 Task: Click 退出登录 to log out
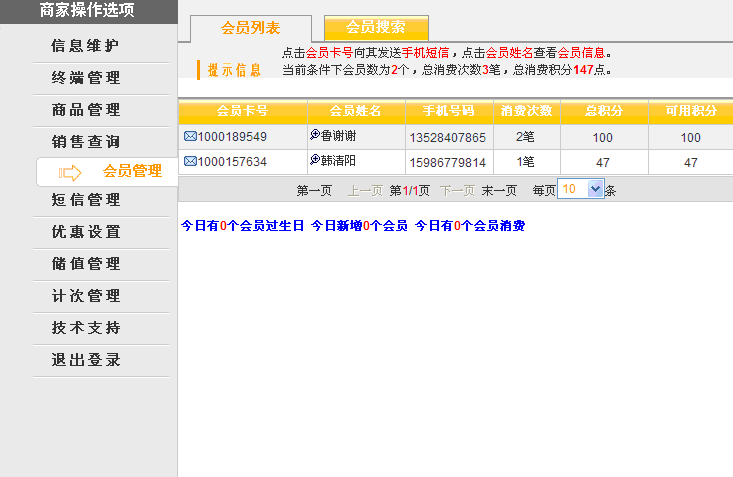(x=86, y=360)
